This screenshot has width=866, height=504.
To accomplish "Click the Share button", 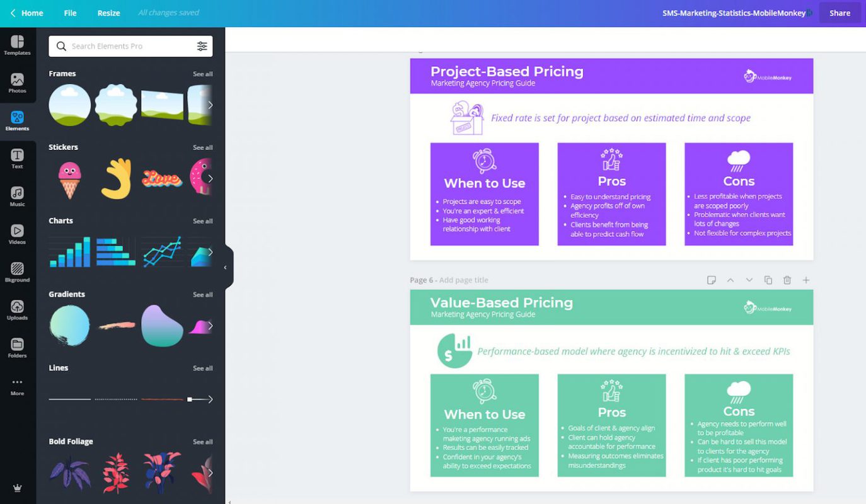I will (840, 13).
